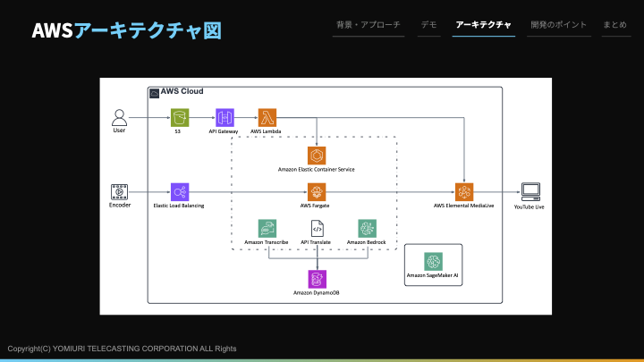Open the 背景・アプローチ tab
Screen dimensions: 644x362
click(x=369, y=25)
